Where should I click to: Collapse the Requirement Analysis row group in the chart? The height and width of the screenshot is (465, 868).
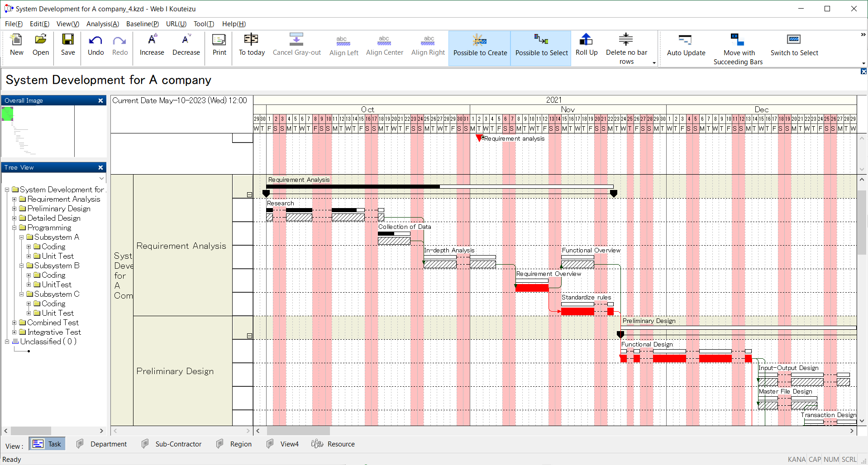(x=249, y=195)
